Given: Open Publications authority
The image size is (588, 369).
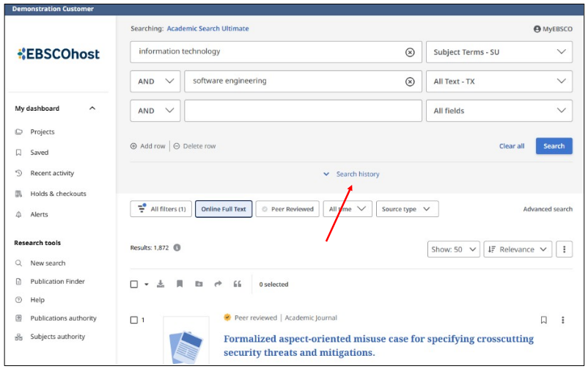Looking at the screenshot, I should coord(63,318).
